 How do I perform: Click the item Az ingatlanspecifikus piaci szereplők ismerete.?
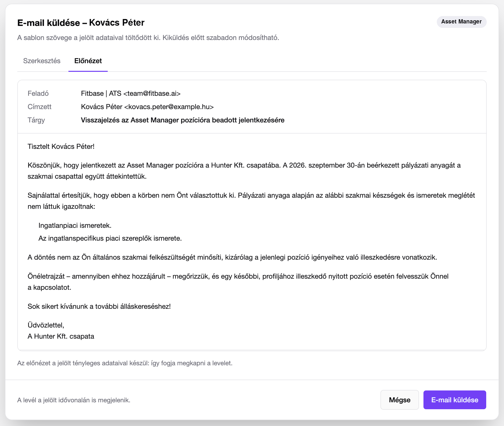[x=110, y=238]
